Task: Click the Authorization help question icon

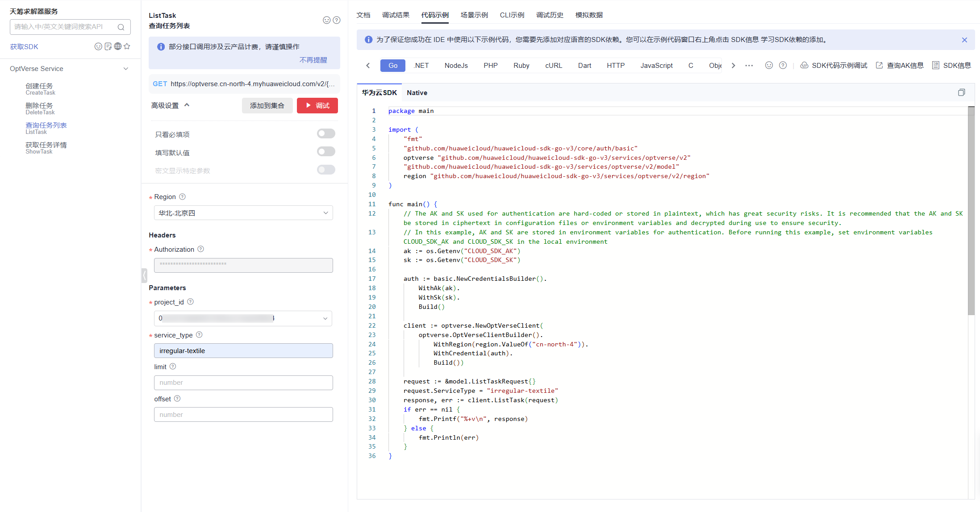Action: [x=200, y=249]
